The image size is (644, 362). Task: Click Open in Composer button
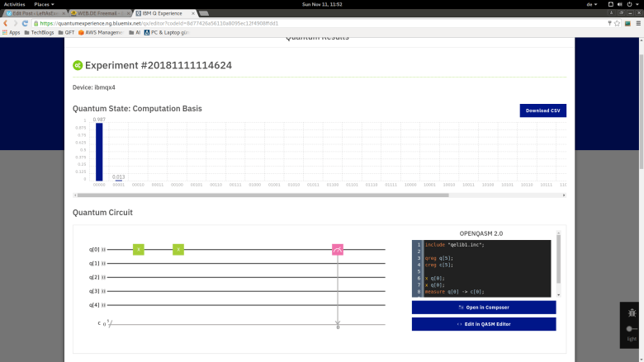coord(484,308)
